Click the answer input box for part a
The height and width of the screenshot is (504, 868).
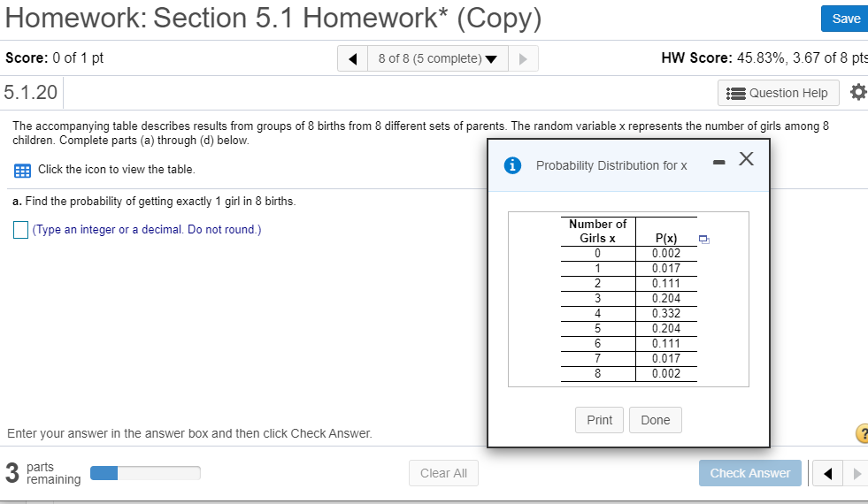(20, 230)
